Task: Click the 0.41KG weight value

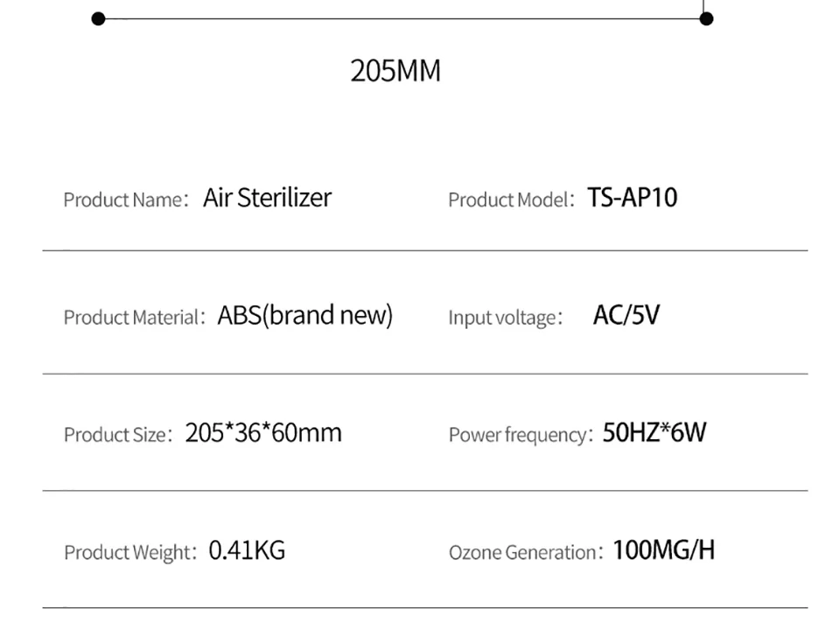Action: click(x=247, y=550)
